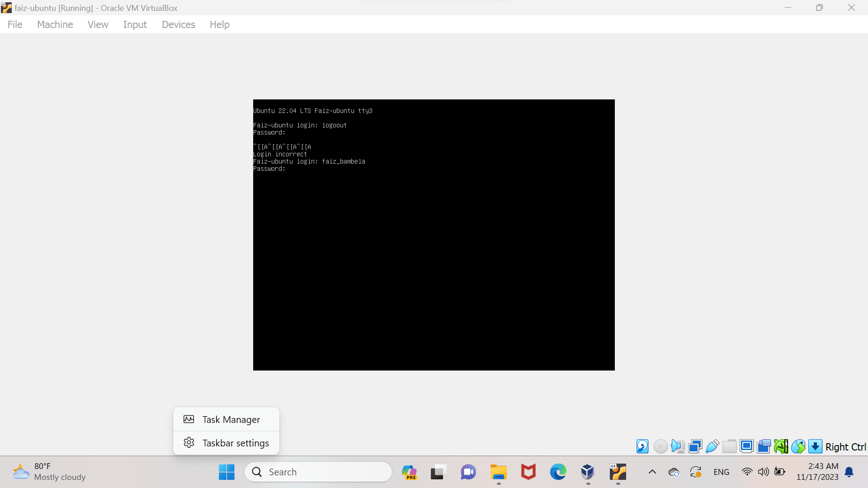Close the VirtualBox VM window
This screenshot has height=488, width=868.
click(851, 8)
